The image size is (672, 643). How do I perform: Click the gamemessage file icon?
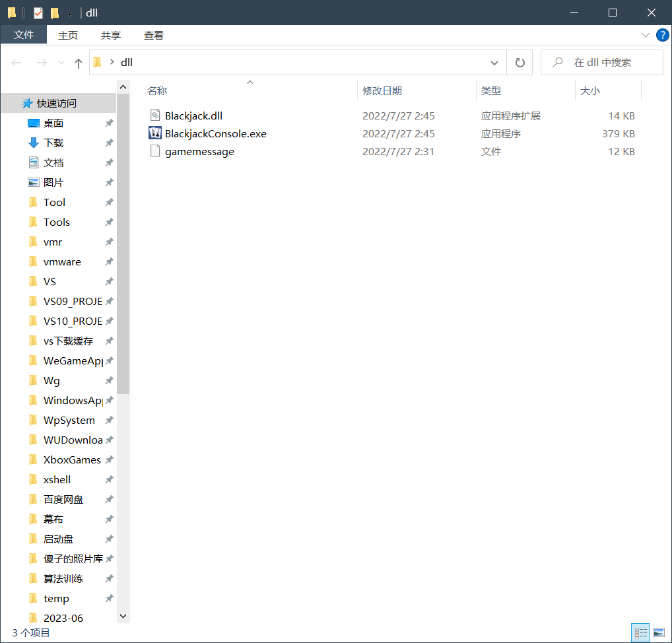pyautogui.click(x=155, y=151)
